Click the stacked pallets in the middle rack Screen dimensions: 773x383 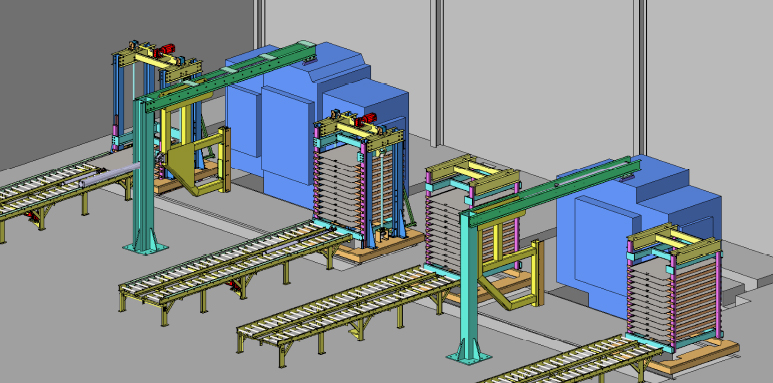point(341,186)
